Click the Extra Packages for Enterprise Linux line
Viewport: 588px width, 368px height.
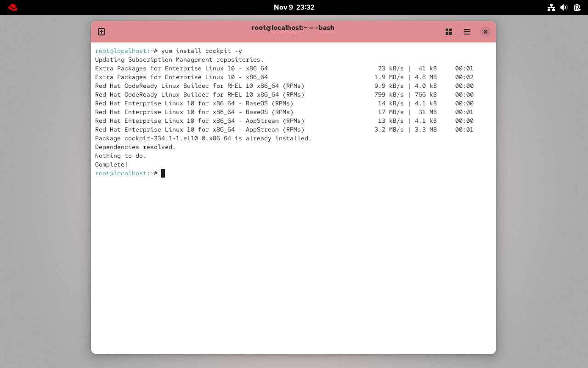(x=181, y=68)
